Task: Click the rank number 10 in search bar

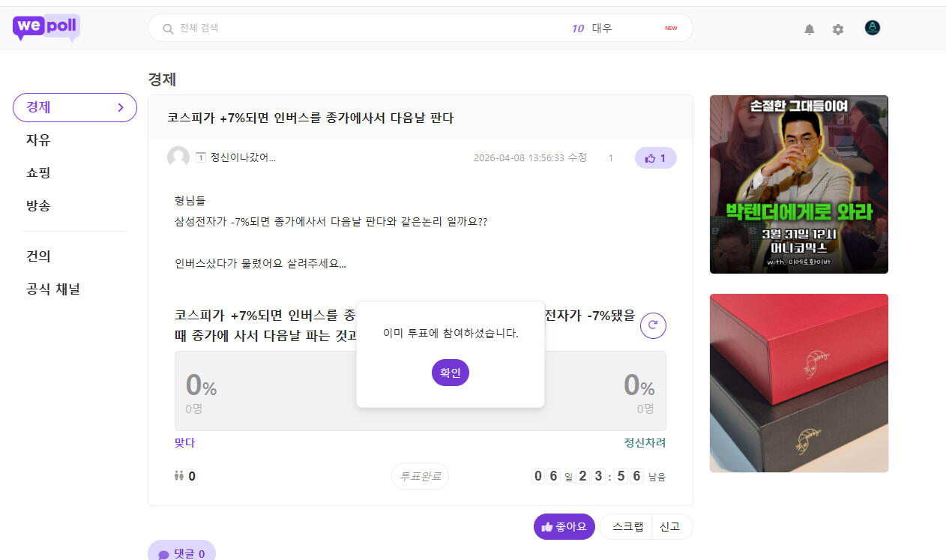Action: coord(578,28)
